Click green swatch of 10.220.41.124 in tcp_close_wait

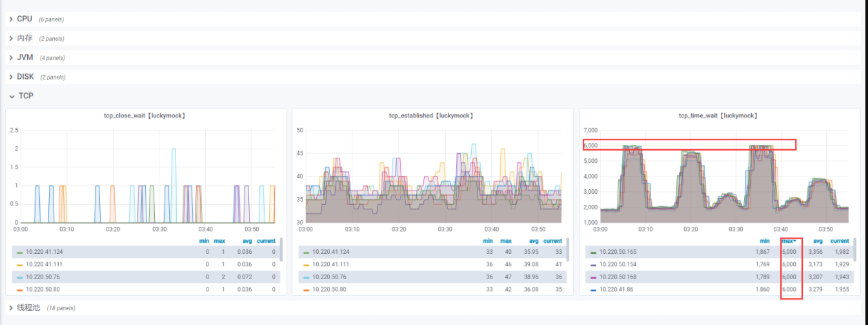tap(19, 252)
